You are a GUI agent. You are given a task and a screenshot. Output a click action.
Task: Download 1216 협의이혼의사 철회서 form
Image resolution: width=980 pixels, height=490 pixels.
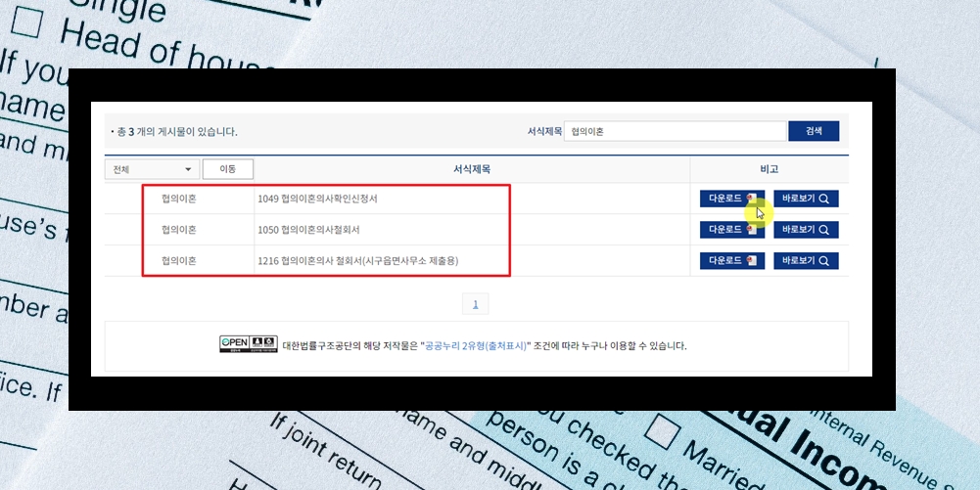tap(732, 261)
